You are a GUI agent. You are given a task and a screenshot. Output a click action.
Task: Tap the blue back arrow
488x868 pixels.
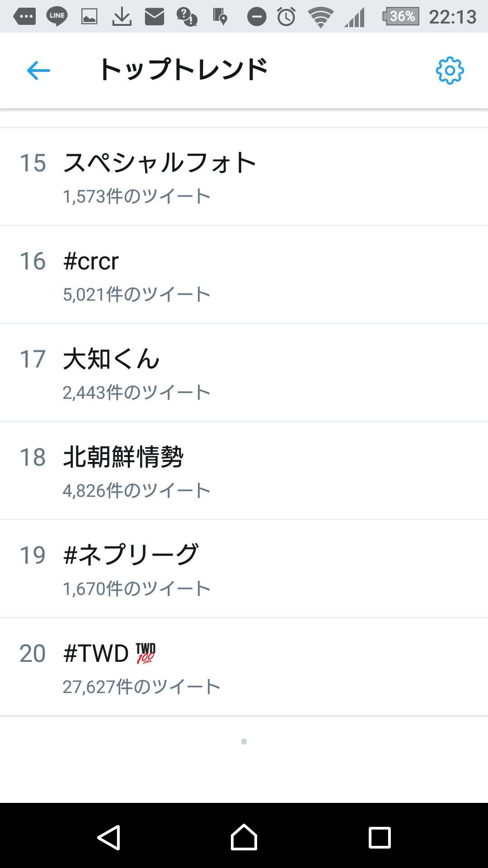(38, 71)
